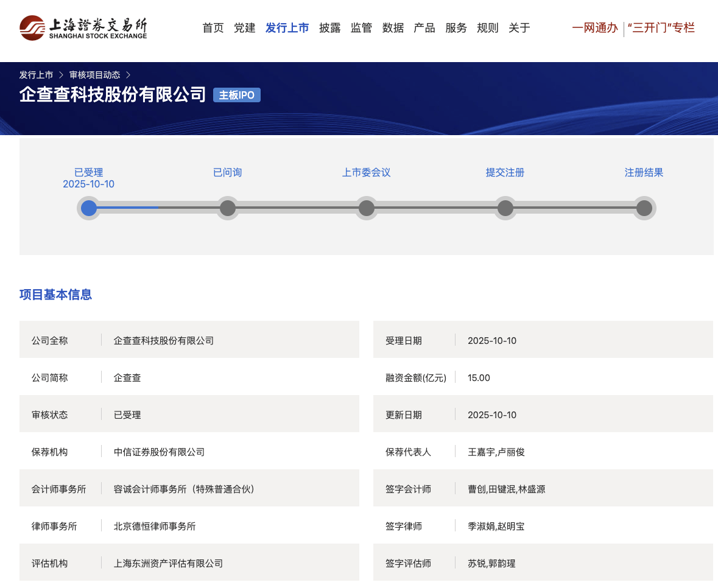The height and width of the screenshot is (588, 718).
Task: Click the 主板IPO badge
Action: 237,95
